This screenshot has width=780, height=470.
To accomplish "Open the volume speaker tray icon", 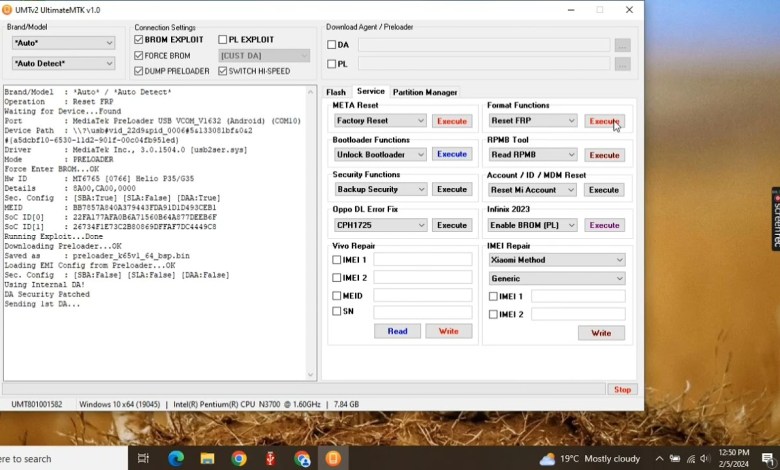I will [704, 459].
